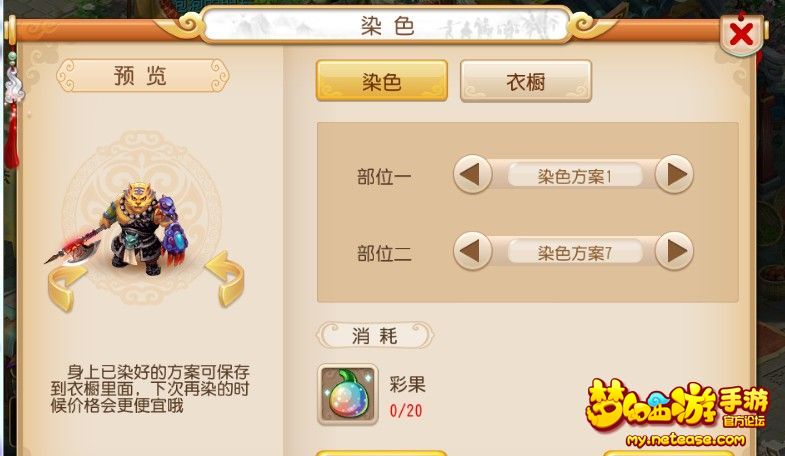Click the 染色方案7 scheme label

coord(574,253)
